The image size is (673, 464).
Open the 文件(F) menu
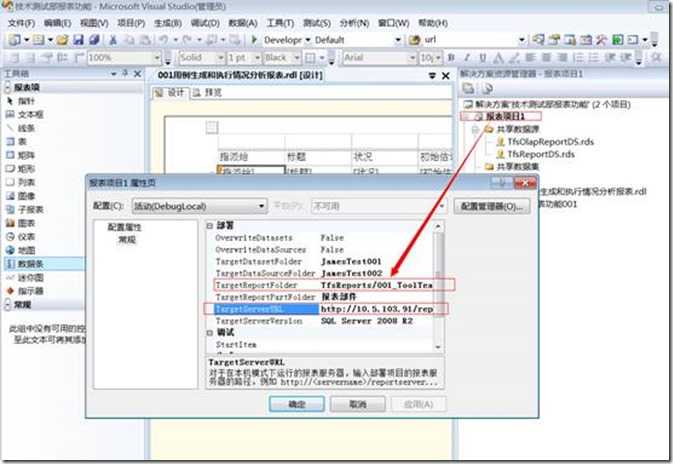click(21, 23)
